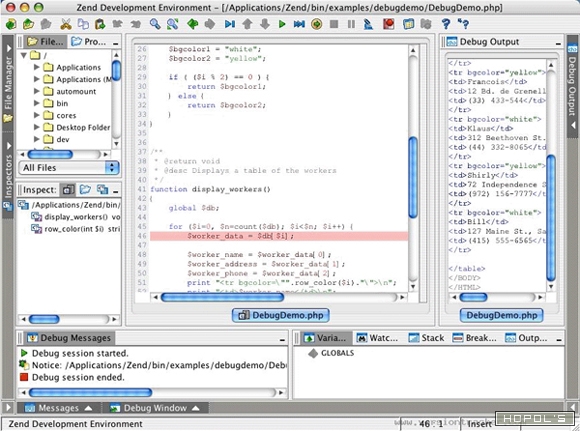This screenshot has width=580, height=431.
Task: Open the All Files filter dropdown
Action: (x=69, y=168)
